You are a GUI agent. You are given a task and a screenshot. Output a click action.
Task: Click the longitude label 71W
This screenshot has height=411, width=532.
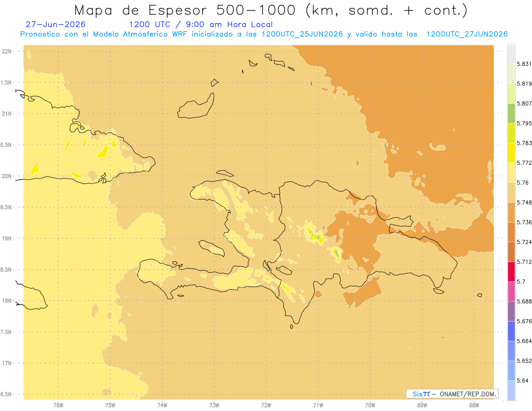point(318,405)
